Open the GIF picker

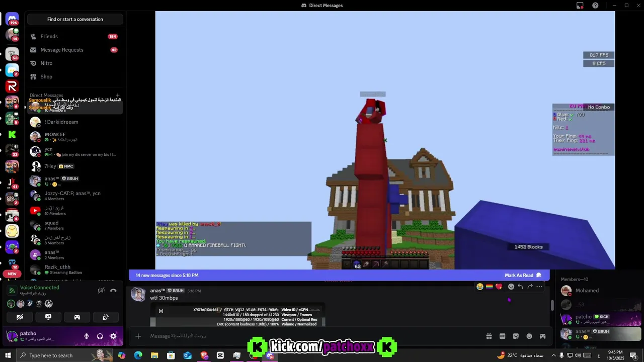click(502, 336)
